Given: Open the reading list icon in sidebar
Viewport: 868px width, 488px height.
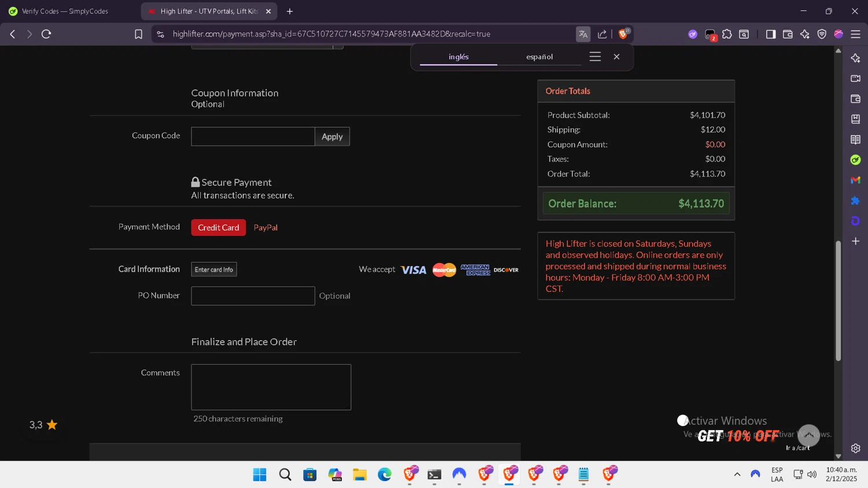Looking at the screenshot, I should point(855,139).
